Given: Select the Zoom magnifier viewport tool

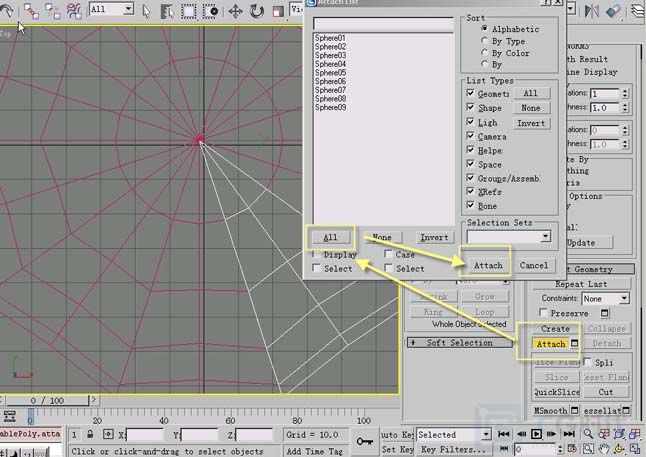Looking at the screenshot, I should click(x=588, y=434).
